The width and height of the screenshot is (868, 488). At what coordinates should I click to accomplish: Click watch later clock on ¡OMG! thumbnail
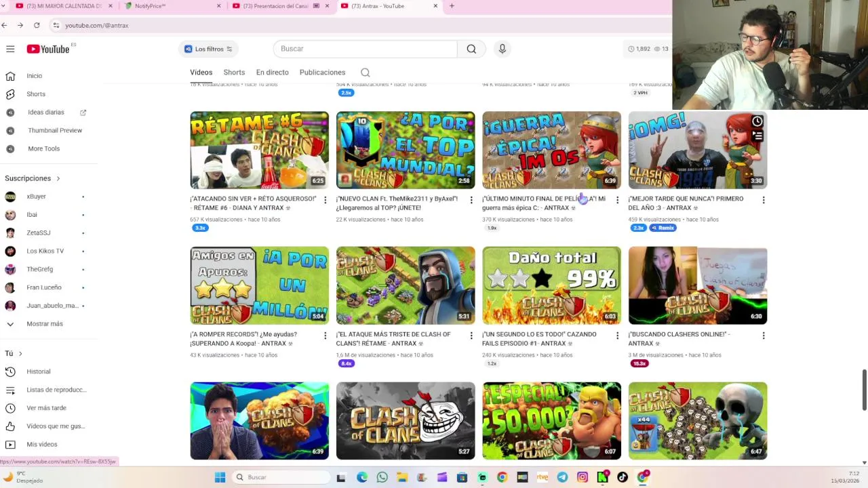pos(757,122)
